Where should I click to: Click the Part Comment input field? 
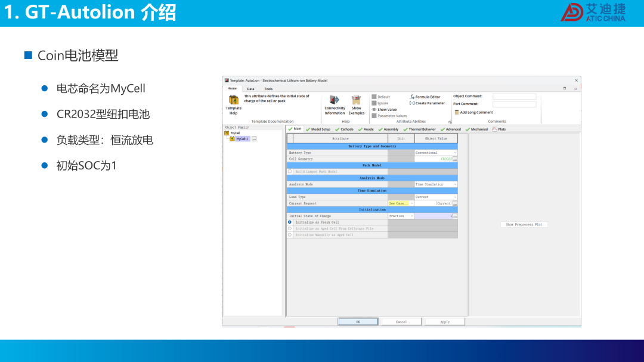pos(514,104)
